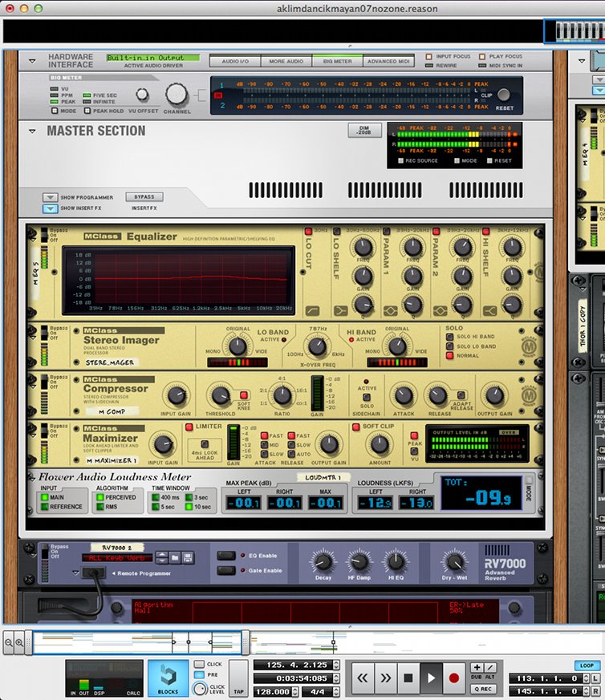Toggle the Big Meter MODE button
Image resolution: width=605 pixels, height=700 pixels.
click(55, 111)
